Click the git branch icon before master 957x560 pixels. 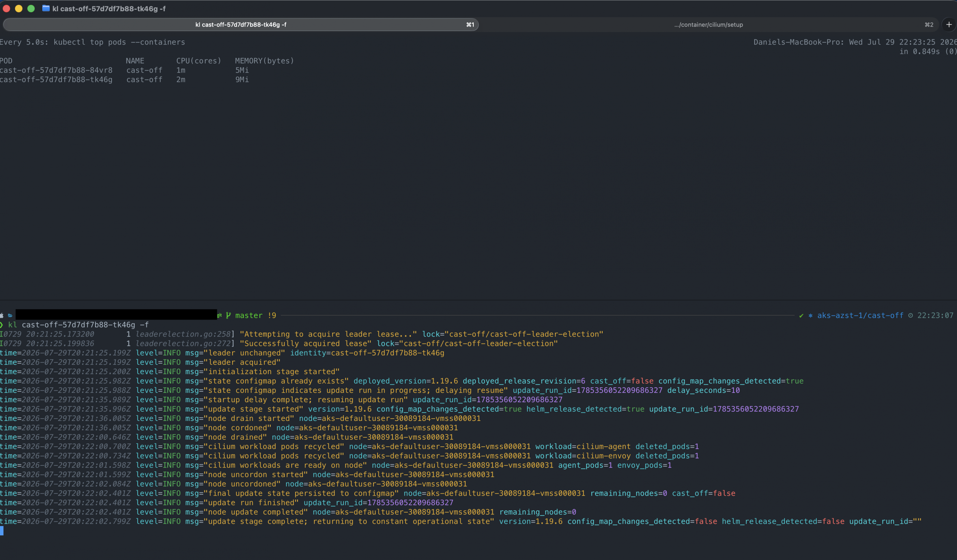click(228, 316)
